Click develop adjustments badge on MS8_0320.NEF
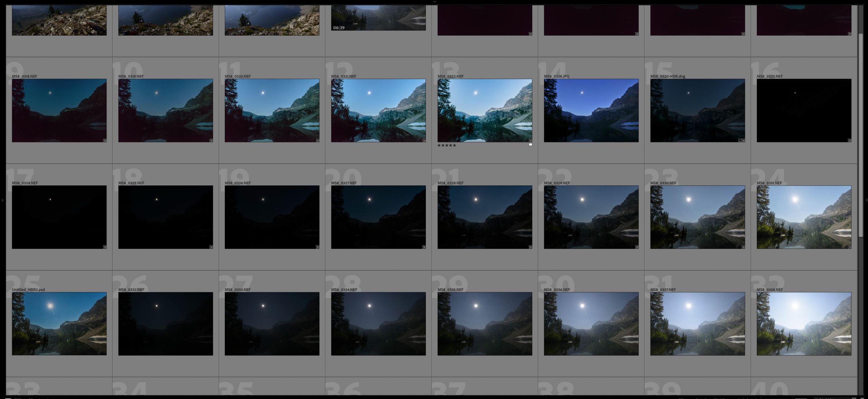868x399 pixels. tap(318, 140)
